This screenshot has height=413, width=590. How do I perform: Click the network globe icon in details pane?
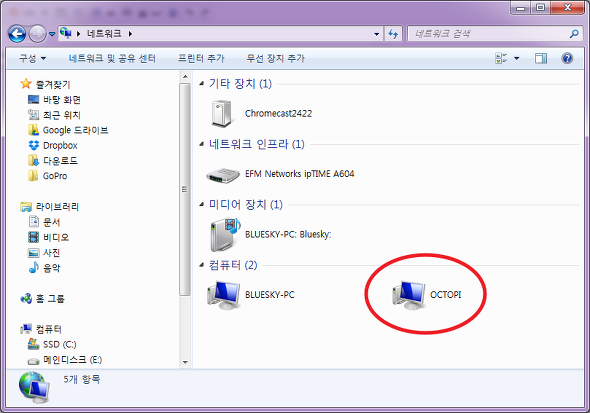point(34,387)
